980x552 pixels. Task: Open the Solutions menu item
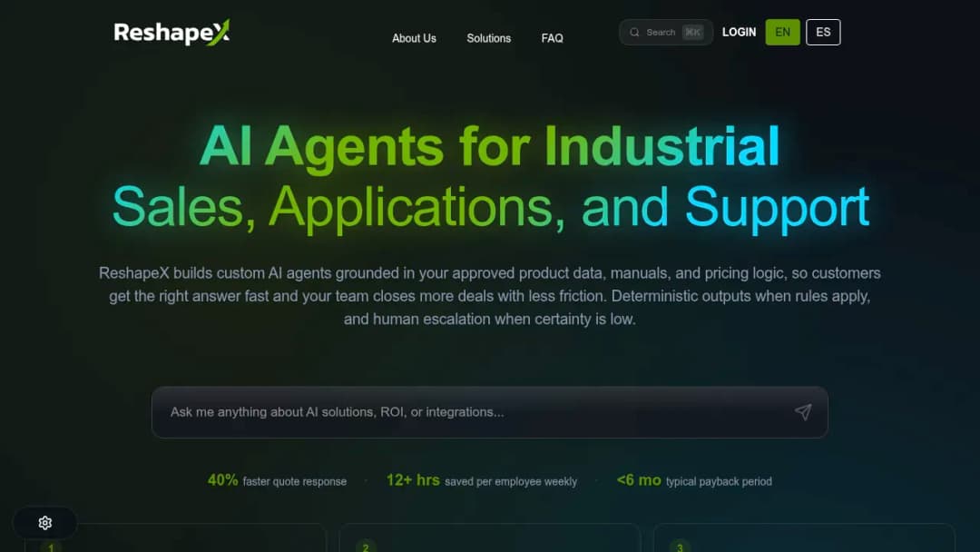tap(489, 38)
